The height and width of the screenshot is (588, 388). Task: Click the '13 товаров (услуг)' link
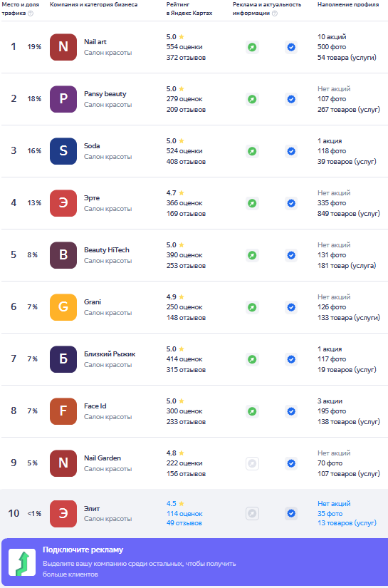[347, 523]
